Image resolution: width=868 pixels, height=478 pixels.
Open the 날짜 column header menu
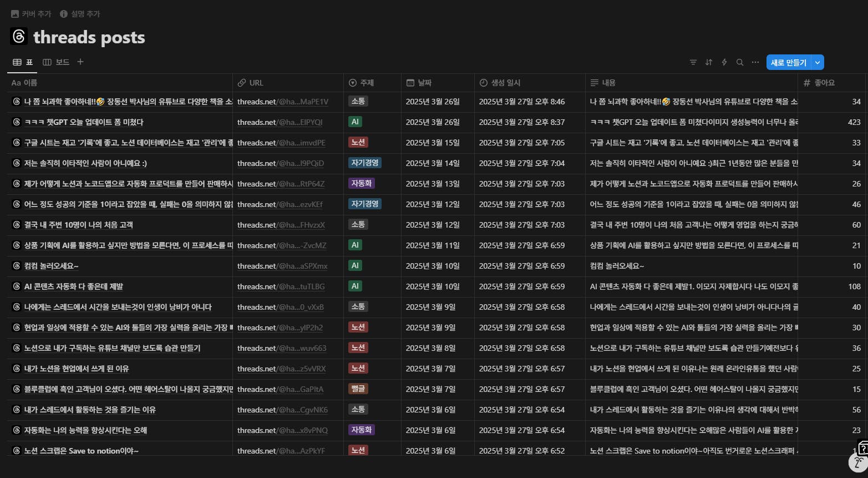(x=438, y=83)
